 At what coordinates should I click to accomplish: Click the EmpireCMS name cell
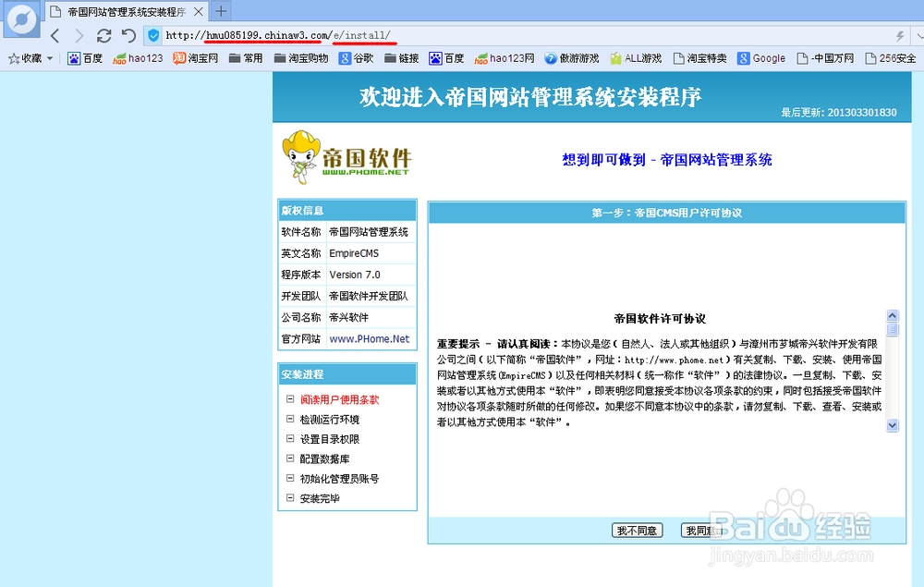click(371, 253)
